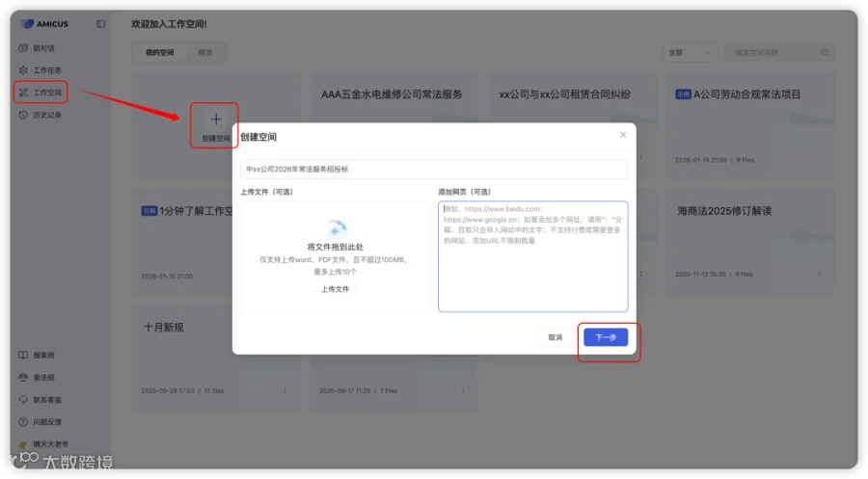Click the 添加网页(可选) label
The image size is (868, 479).
click(465, 192)
